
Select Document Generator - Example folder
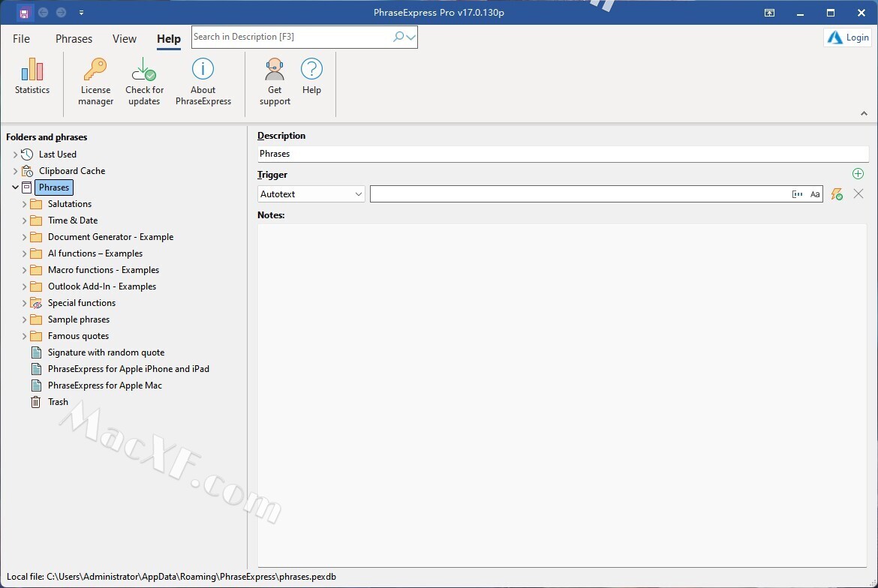[110, 237]
